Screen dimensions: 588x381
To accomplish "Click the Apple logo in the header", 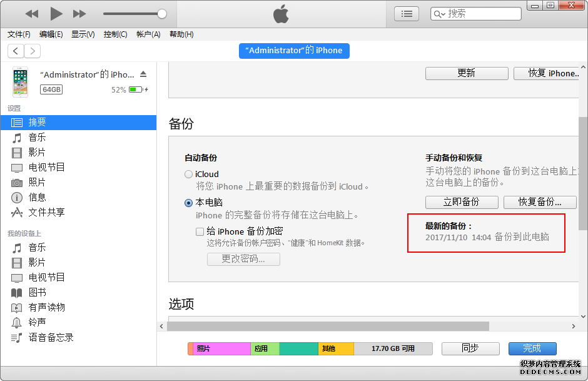I will (x=281, y=14).
